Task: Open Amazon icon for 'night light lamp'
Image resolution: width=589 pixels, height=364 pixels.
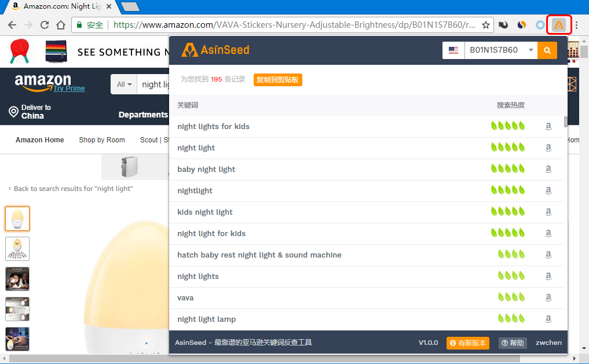Action: (548, 319)
